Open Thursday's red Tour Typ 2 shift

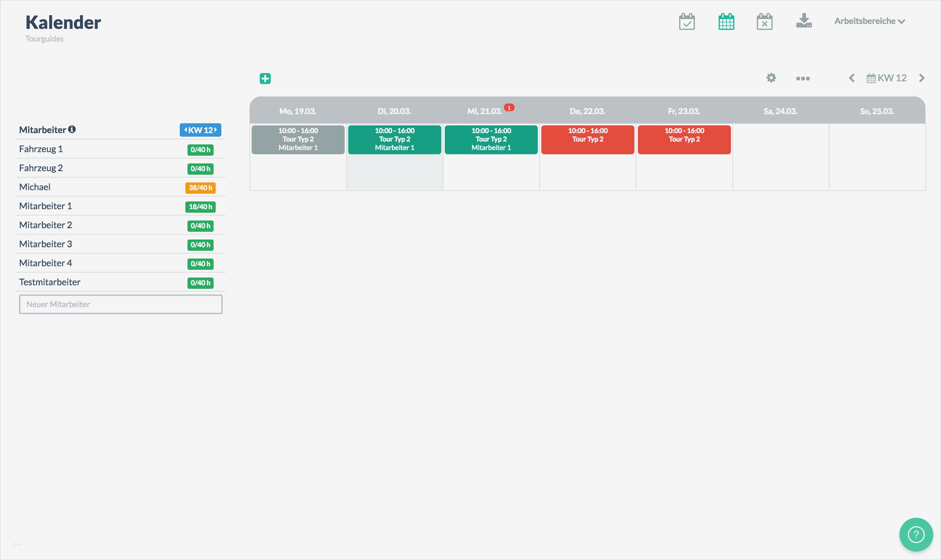pos(587,139)
